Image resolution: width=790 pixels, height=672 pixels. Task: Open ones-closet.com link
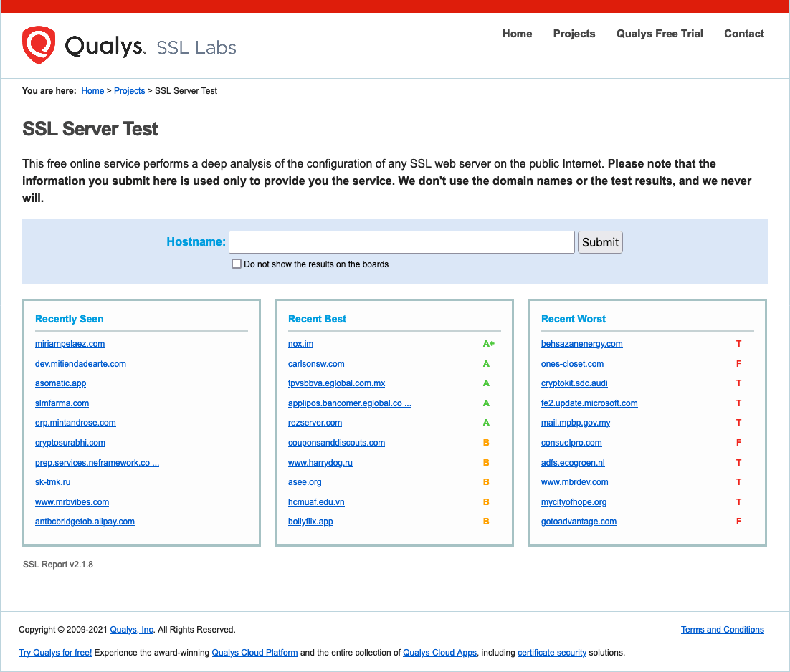(572, 364)
